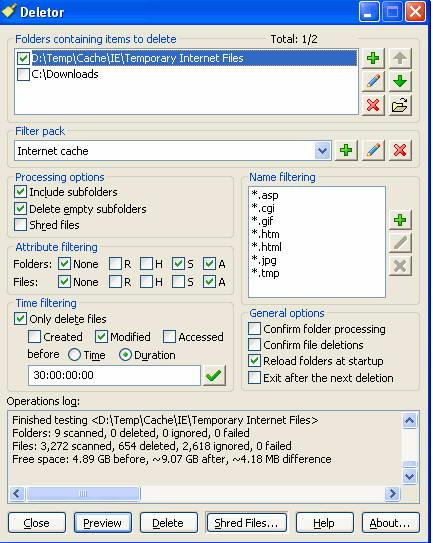
Task: Uncheck the Temporary Internet Files folder checkbox
Action: pyautogui.click(x=23, y=58)
